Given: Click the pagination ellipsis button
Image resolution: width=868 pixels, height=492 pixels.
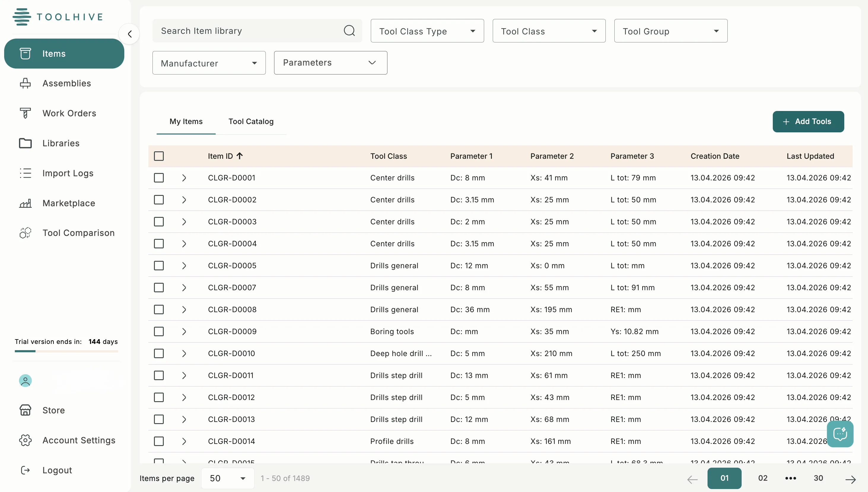Looking at the screenshot, I should pyautogui.click(x=791, y=478).
